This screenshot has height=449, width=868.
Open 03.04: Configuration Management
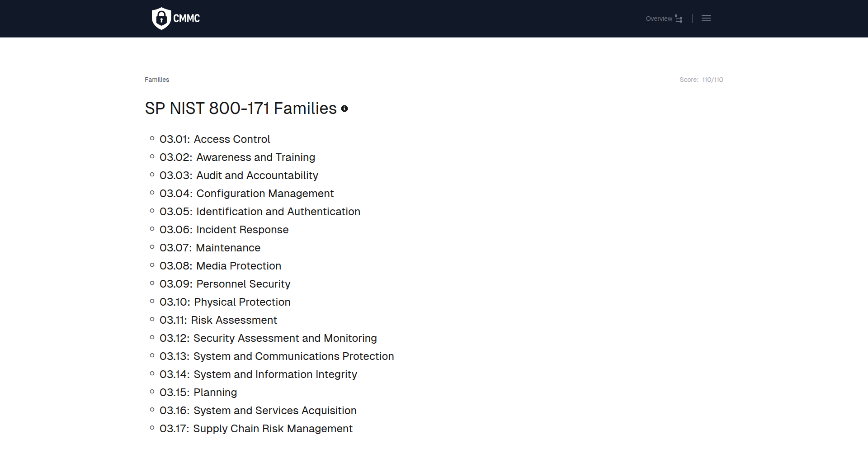pyautogui.click(x=246, y=194)
